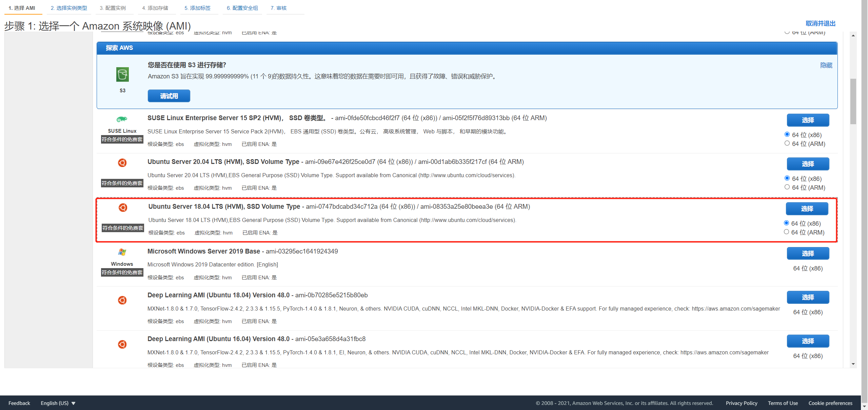
Task: Click the SUSE Linux chameleon logo
Action: pyautogui.click(x=122, y=119)
